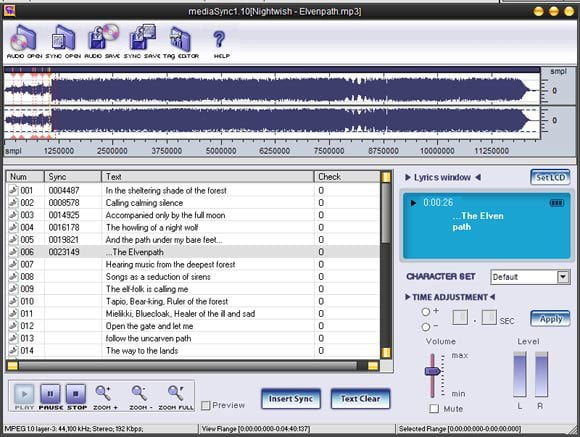Click the Text Clear button
Viewport: 580px width, 437px height.
click(x=360, y=399)
